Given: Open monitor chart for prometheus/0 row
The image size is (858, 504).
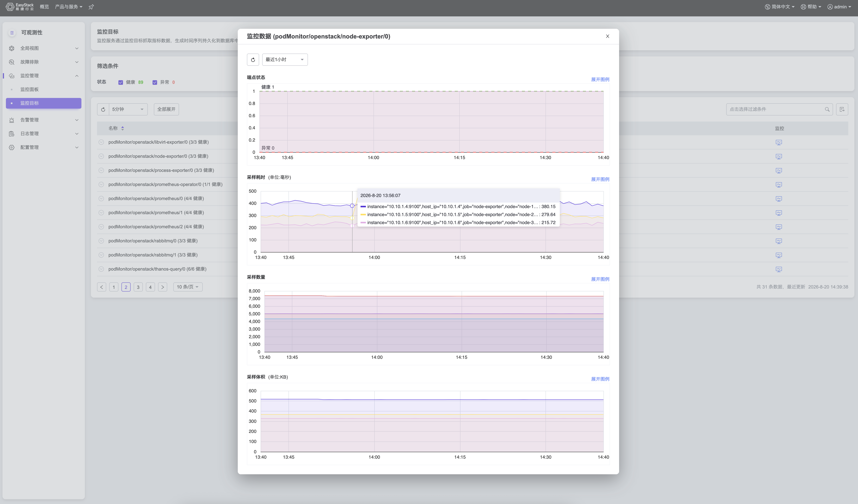Looking at the screenshot, I should [779, 199].
